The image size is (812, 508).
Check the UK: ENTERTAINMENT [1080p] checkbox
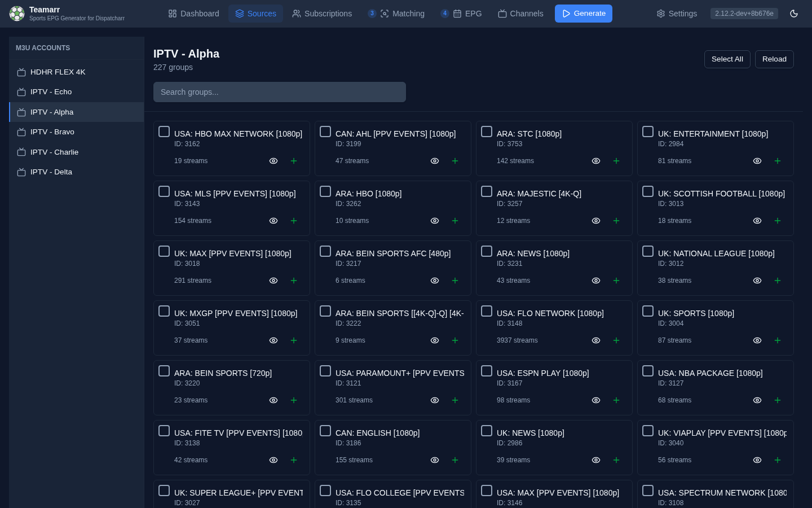click(x=648, y=132)
